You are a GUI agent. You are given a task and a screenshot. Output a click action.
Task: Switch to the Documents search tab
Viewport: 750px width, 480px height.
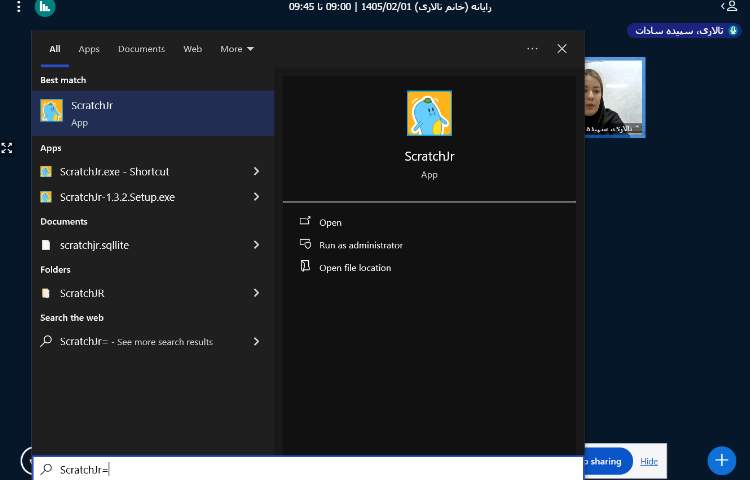tap(142, 49)
